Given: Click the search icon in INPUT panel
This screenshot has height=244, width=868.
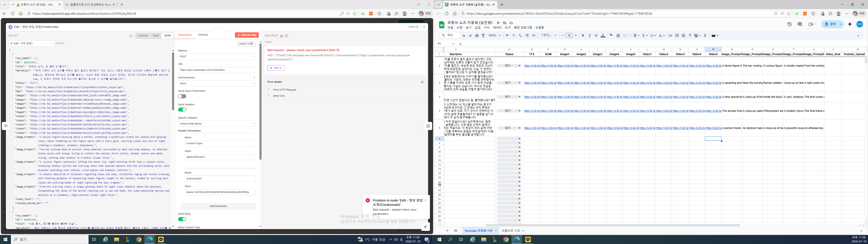Looking at the screenshot, I should tap(131, 36).
